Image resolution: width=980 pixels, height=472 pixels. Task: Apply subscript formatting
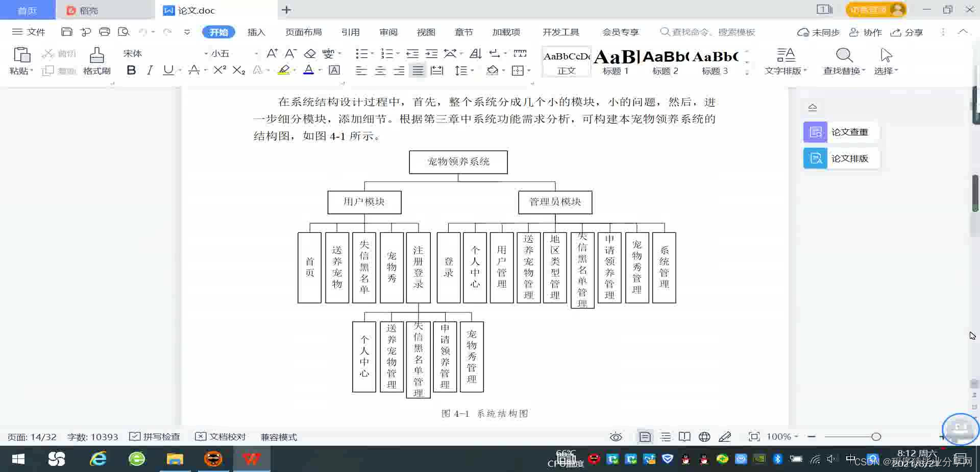click(239, 70)
